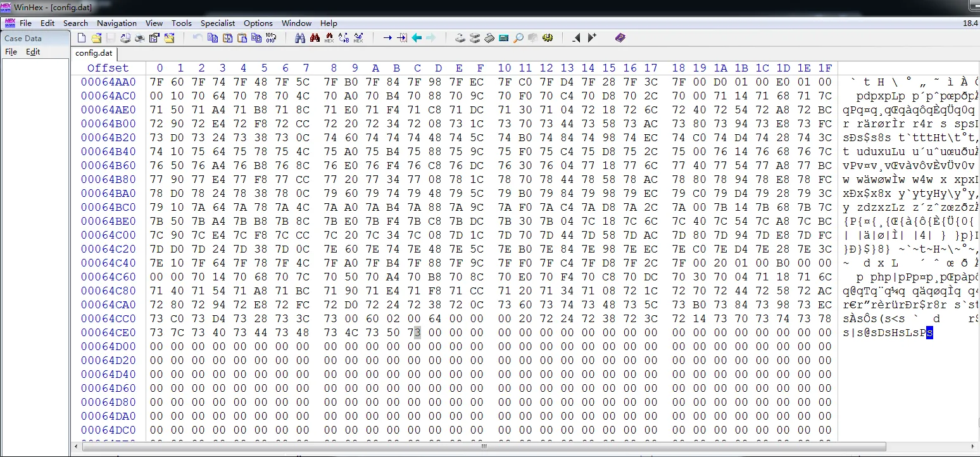Click the Print icon in toolbar
The image size is (980, 457).
[x=139, y=38]
